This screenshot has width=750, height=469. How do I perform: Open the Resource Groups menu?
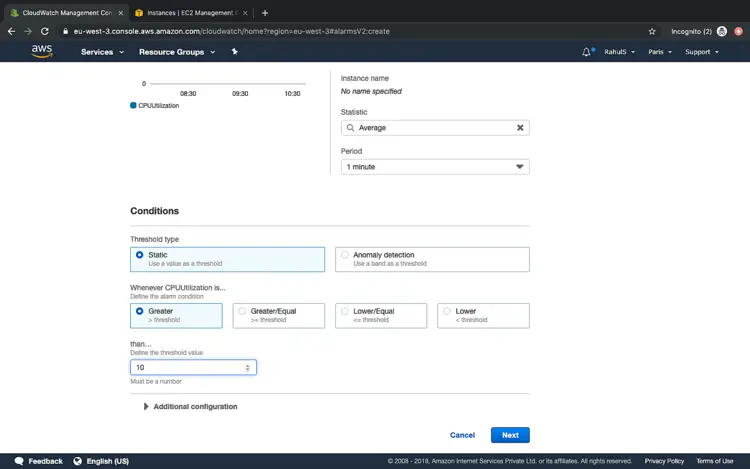pos(176,52)
